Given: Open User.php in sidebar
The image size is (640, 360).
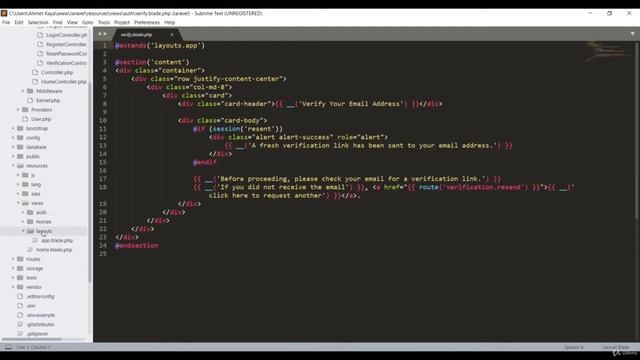Looking at the screenshot, I should tap(41, 119).
